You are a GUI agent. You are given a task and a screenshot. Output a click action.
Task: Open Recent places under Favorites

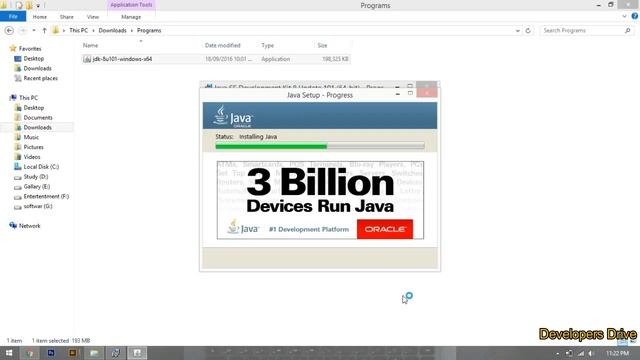[40, 78]
